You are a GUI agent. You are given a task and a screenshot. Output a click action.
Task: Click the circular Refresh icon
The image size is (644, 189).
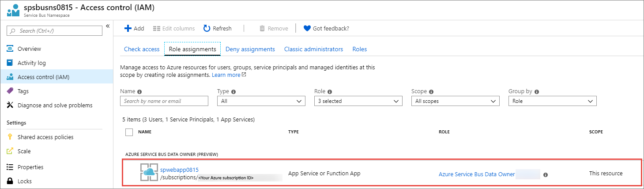[x=207, y=28]
